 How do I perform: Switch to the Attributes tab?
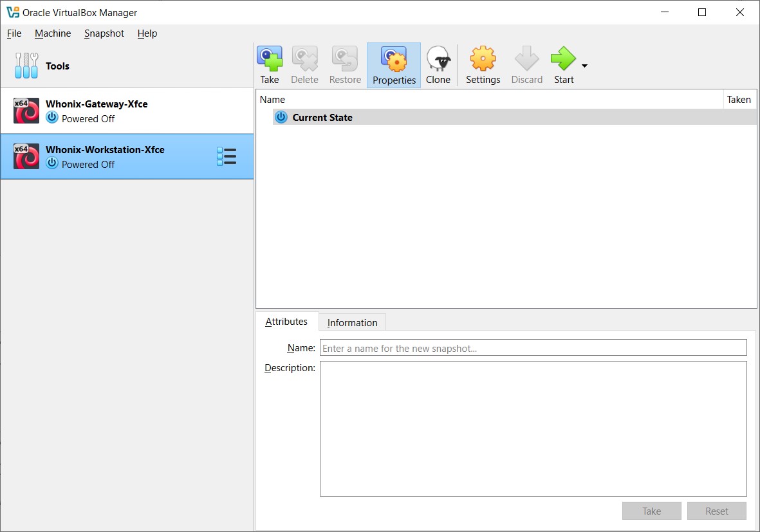coord(286,322)
